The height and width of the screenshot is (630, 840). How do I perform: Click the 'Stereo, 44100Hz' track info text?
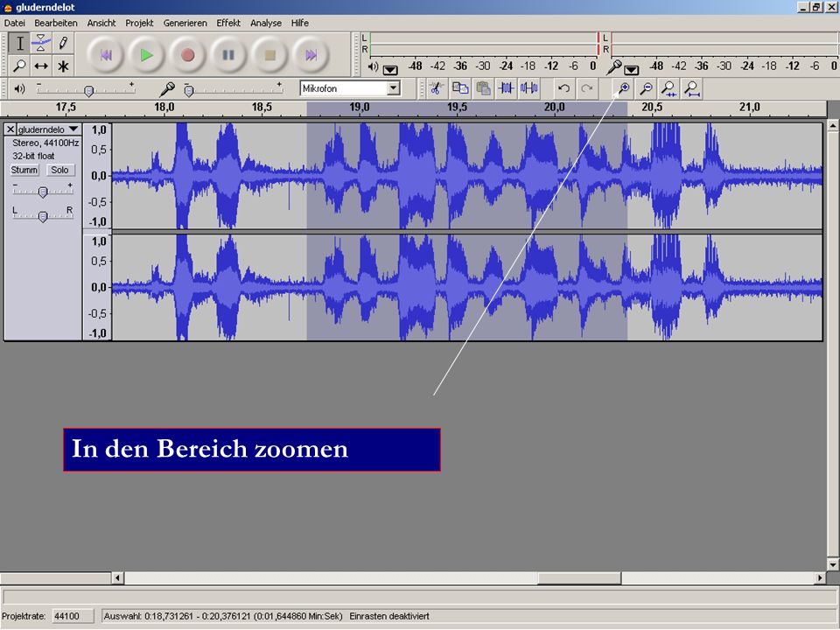[x=45, y=143]
